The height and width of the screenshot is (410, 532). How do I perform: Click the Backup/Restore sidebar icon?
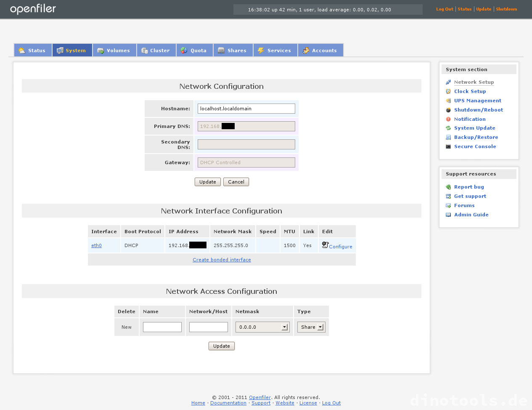click(448, 137)
